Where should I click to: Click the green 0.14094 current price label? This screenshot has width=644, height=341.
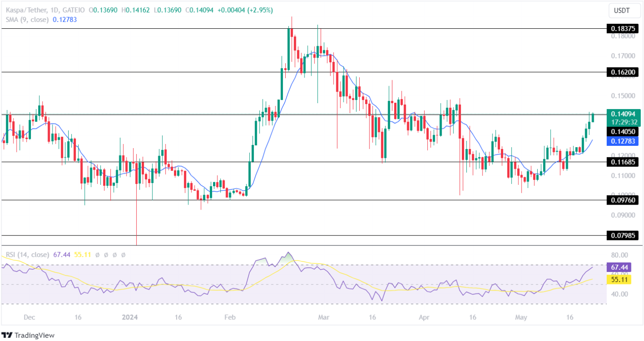(622, 114)
